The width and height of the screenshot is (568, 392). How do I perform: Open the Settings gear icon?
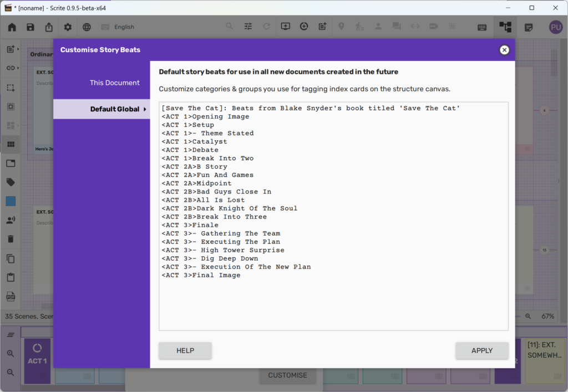click(68, 27)
